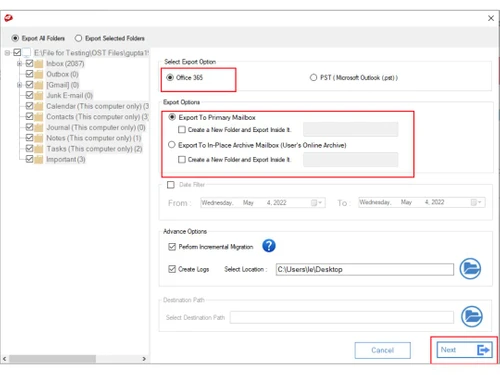Close the export dialog window
500x375 pixels.
pyautogui.click(x=491, y=18)
